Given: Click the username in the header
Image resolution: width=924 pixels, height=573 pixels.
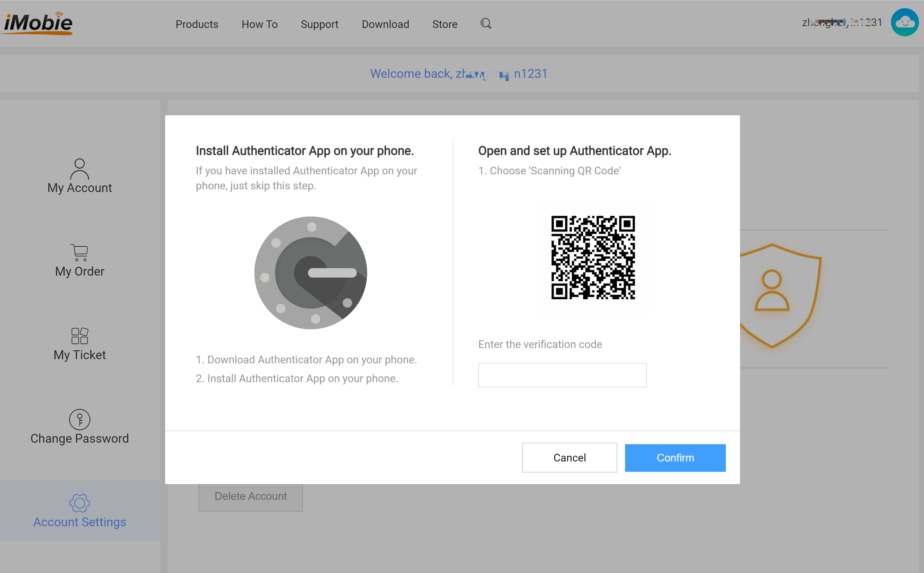Looking at the screenshot, I should (x=842, y=23).
